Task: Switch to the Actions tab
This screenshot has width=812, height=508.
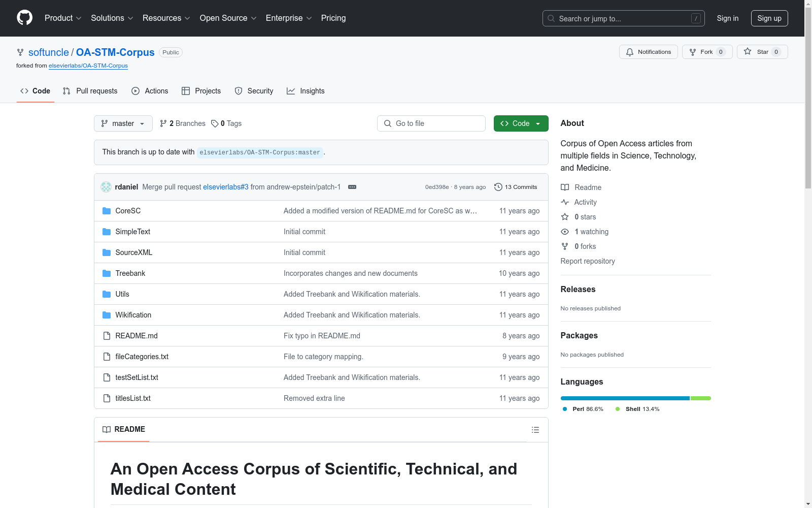Action: [x=150, y=91]
